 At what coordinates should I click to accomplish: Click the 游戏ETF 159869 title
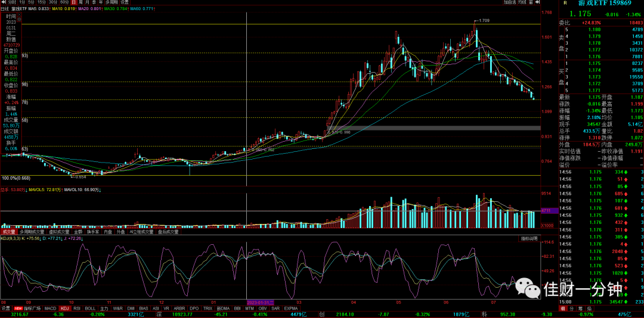(604, 3)
